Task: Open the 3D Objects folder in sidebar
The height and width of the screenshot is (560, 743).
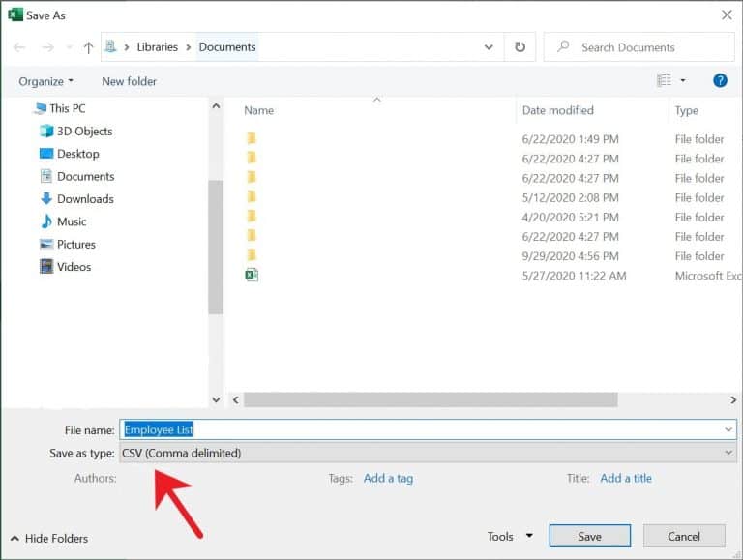Action: pos(83,132)
